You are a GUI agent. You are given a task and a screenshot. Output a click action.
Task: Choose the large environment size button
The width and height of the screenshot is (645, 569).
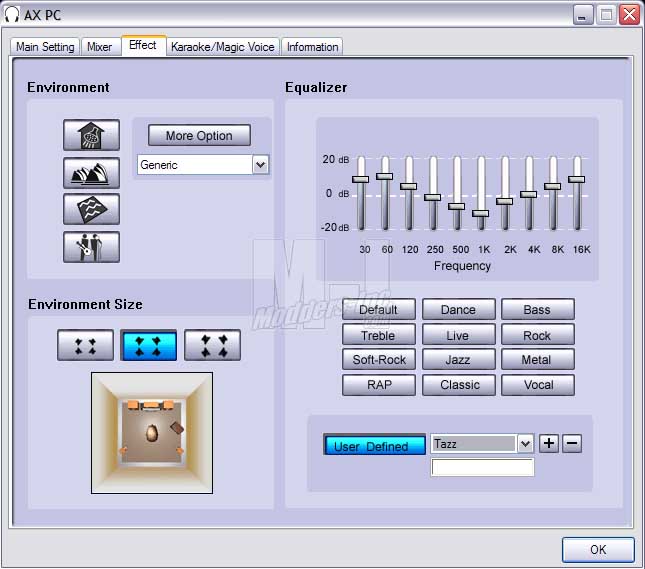(x=212, y=345)
